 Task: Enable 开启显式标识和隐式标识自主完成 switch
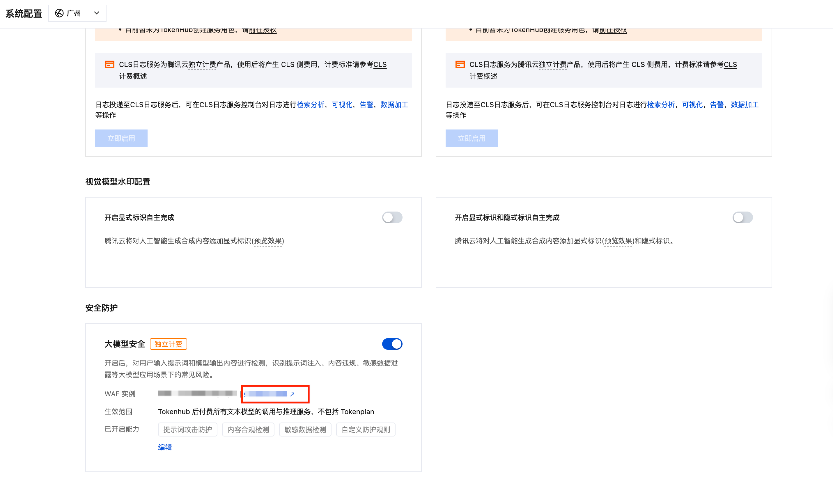(x=742, y=217)
